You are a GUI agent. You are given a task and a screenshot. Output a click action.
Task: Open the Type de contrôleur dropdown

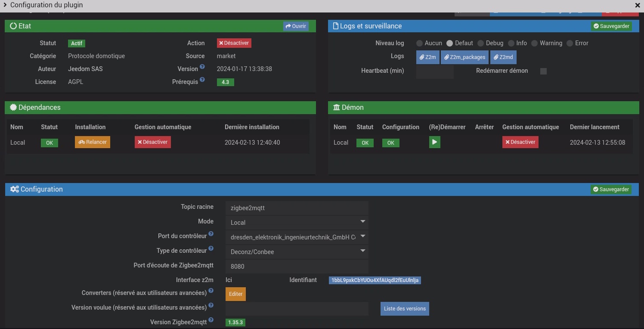coord(297,251)
